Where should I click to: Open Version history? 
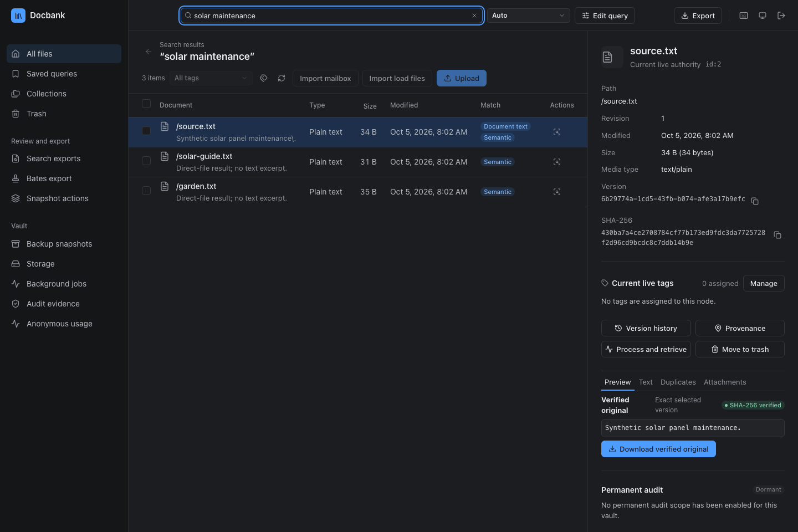pyautogui.click(x=646, y=328)
